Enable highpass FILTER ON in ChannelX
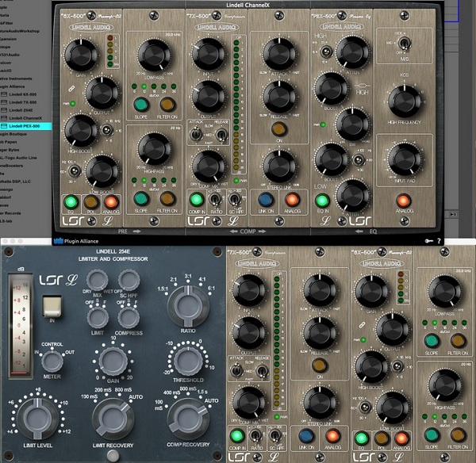Image resolution: width=476 pixels, height=463 pixels. (x=167, y=198)
